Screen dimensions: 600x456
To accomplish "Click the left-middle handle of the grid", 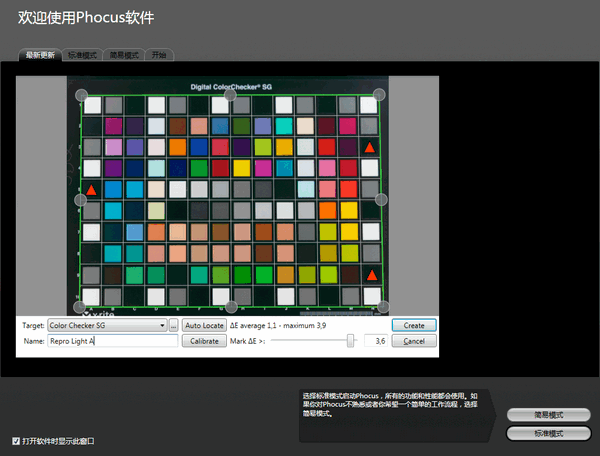I will [x=81, y=200].
